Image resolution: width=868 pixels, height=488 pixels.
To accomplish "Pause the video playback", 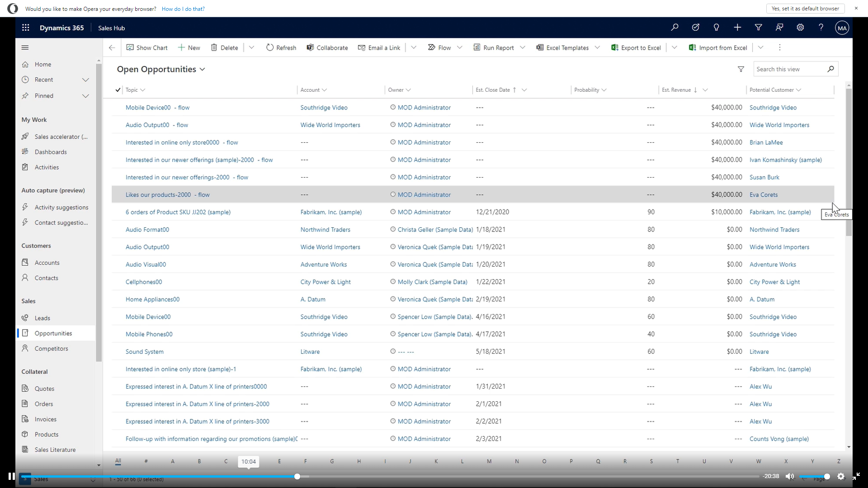I will 11,476.
